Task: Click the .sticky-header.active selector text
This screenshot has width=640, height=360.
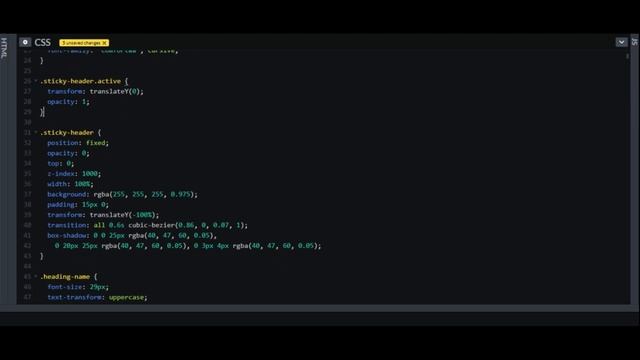Action: pyautogui.click(x=80, y=81)
